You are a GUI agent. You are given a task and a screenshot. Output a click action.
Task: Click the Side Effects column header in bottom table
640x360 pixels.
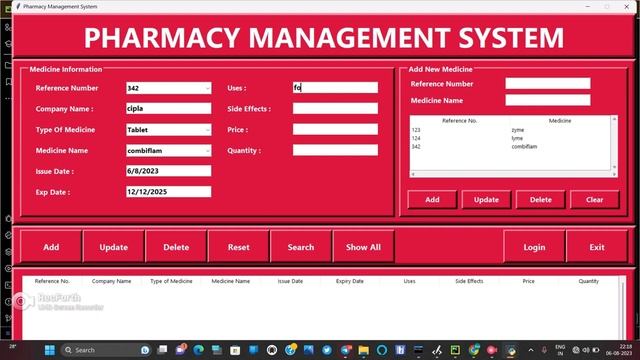coord(469,281)
